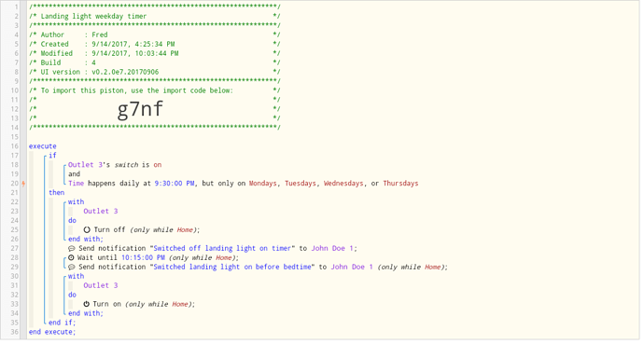Click line number 1 in the gutter
This screenshot has width=644, height=344.
[x=17, y=7]
